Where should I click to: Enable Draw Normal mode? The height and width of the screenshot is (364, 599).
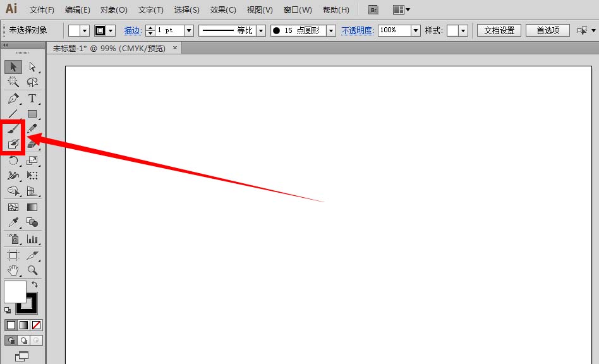pos(11,341)
